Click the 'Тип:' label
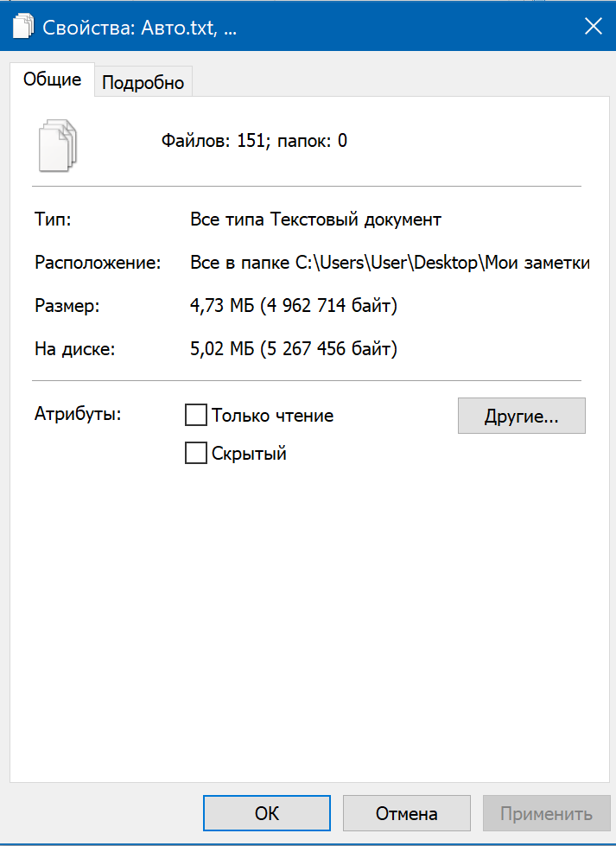 click(x=53, y=219)
